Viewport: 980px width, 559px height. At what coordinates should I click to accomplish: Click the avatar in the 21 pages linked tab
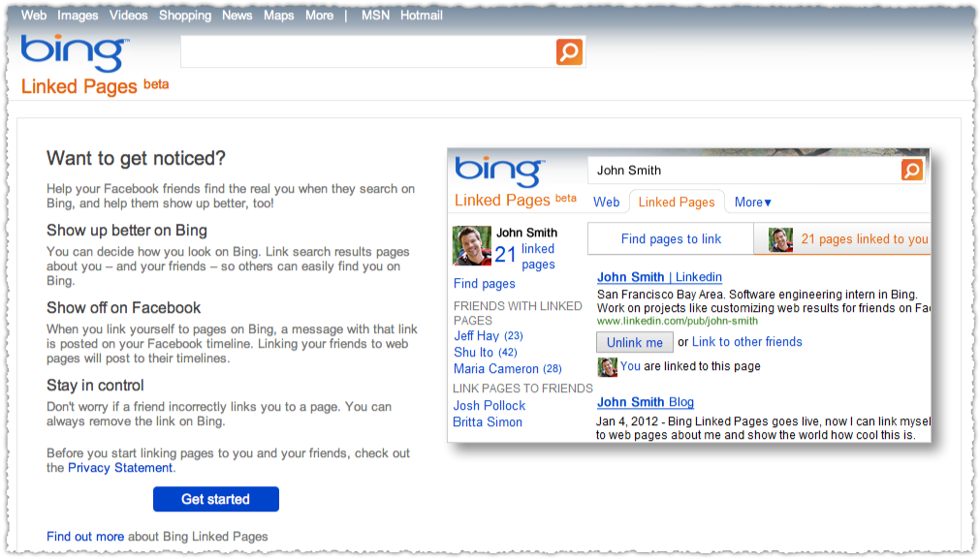tap(780, 240)
